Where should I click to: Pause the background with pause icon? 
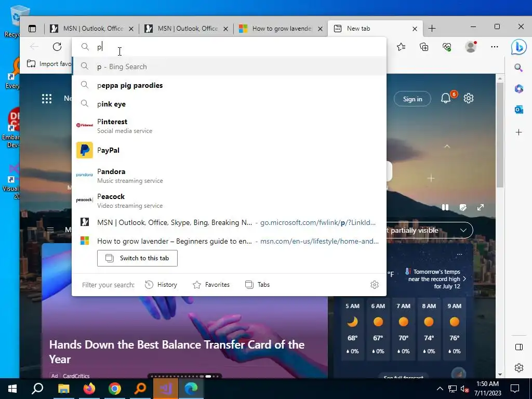(445, 207)
